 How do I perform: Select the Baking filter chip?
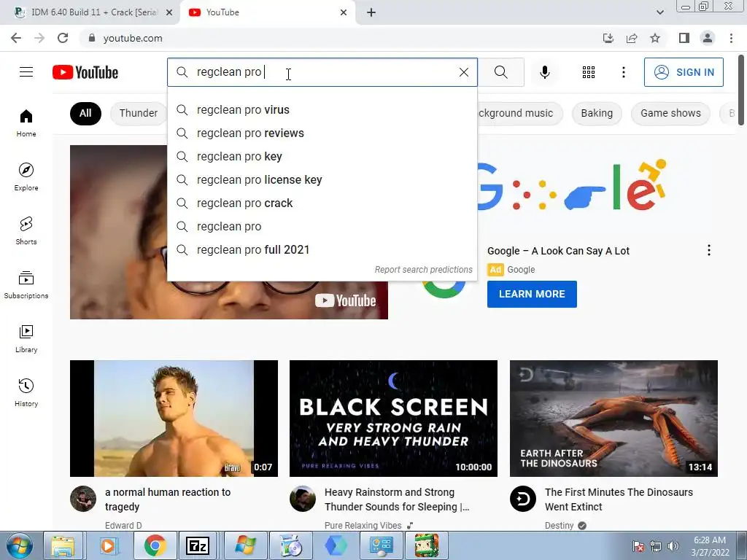pos(597,113)
